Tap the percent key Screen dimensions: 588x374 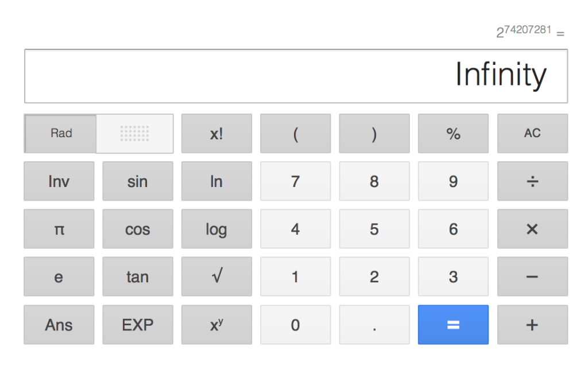pyautogui.click(x=453, y=134)
